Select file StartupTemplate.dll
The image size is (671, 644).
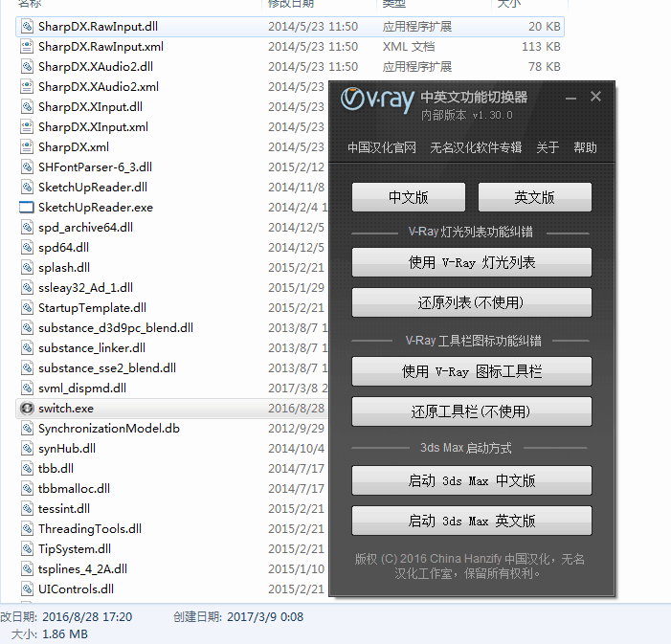tap(92, 308)
